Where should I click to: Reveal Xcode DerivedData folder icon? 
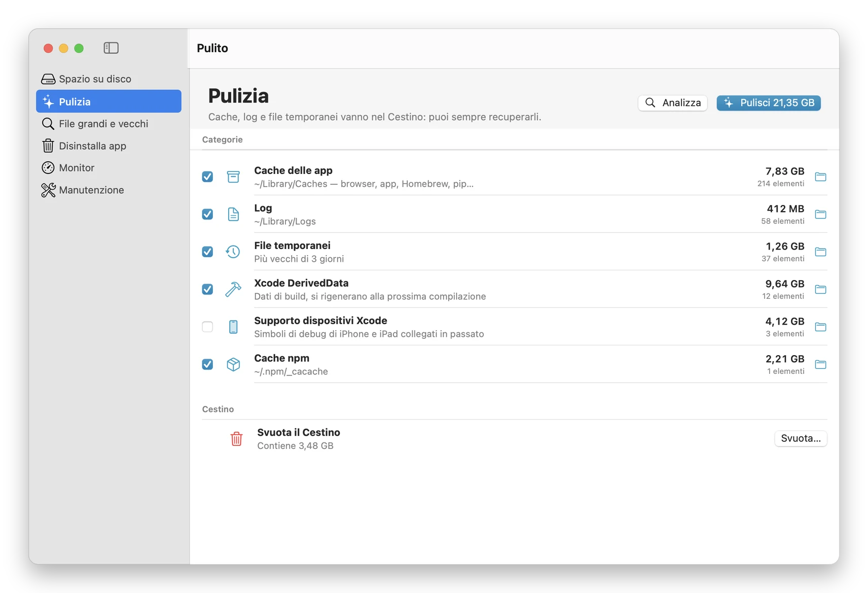pyautogui.click(x=820, y=289)
